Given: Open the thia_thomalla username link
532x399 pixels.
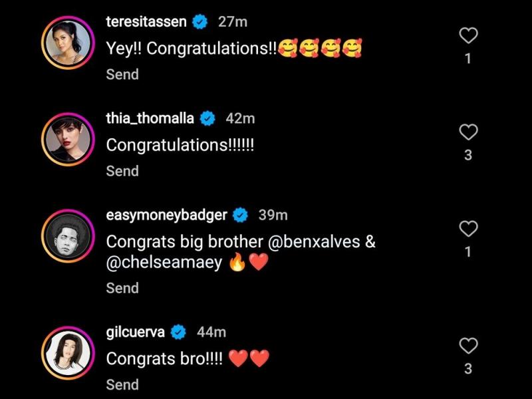Looking at the screenshot, I should click(150, 118).
